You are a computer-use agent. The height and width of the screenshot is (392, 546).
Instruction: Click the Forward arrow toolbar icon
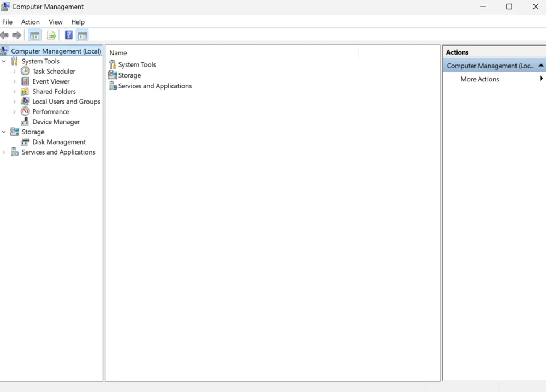(16, 35)
